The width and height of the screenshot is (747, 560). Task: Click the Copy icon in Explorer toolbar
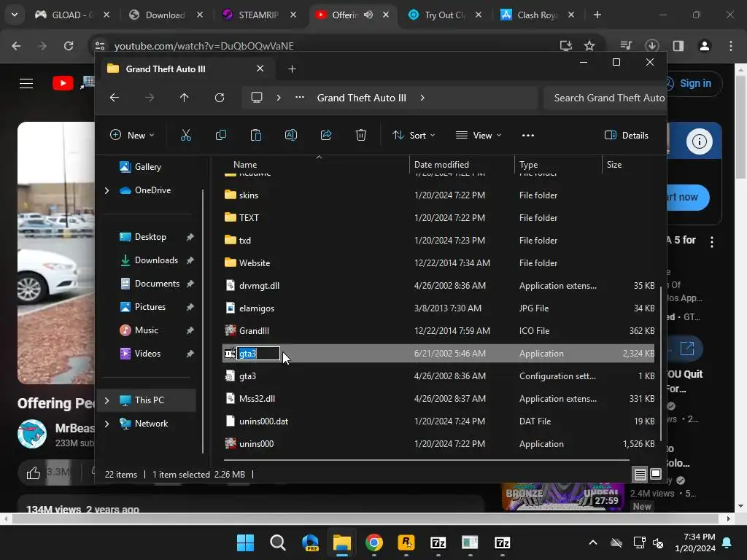coord(220,135)
